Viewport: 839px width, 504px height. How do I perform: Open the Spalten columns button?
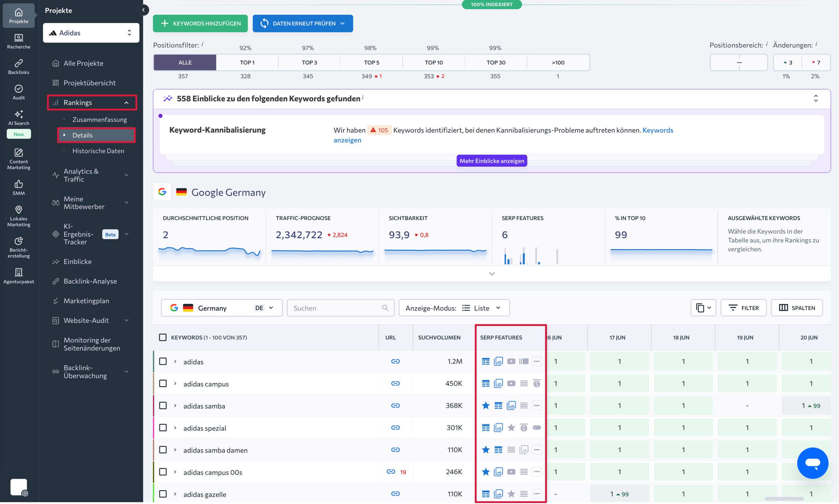pyautogui.click(x=796, y=308)
